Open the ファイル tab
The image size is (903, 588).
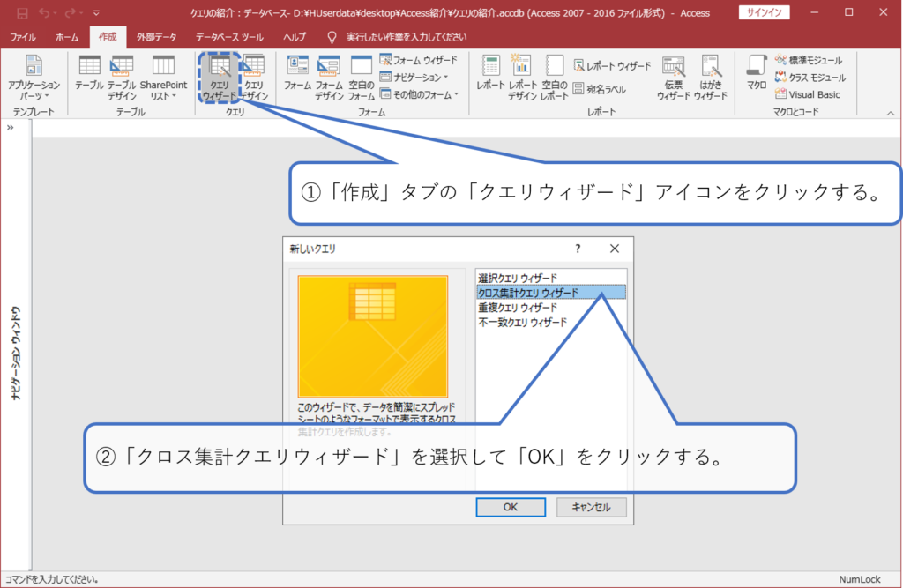23,37
